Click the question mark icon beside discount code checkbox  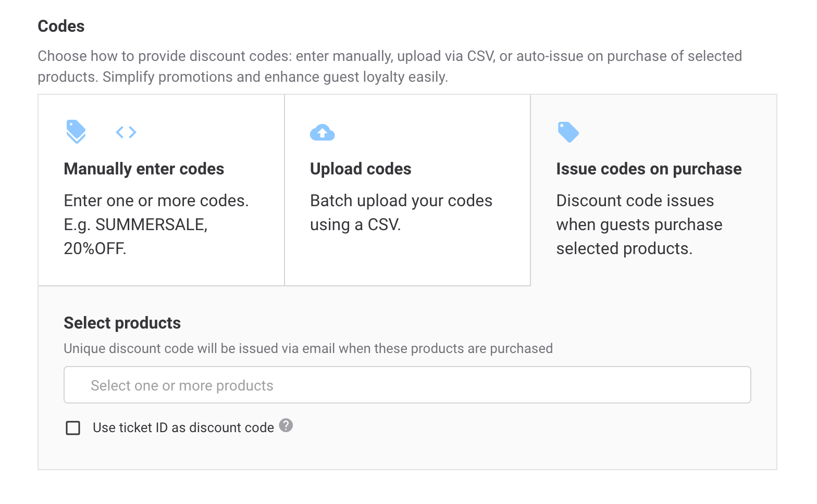[x=286, y=426]
